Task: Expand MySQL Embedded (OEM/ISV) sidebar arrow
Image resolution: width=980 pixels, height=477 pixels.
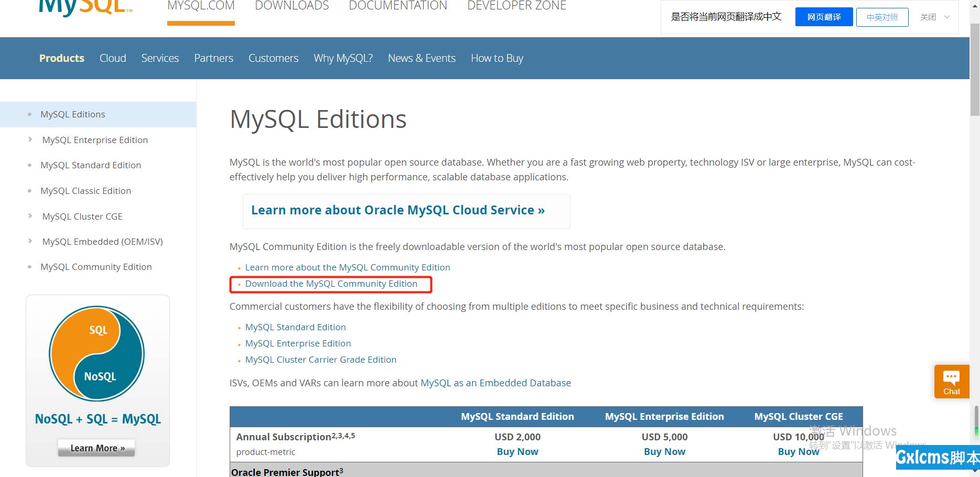Action: (30, 241)
